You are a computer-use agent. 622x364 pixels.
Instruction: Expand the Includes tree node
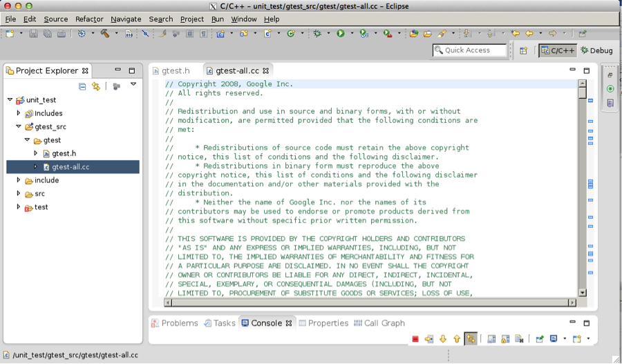pyautogui.click(x=18, y=113)
